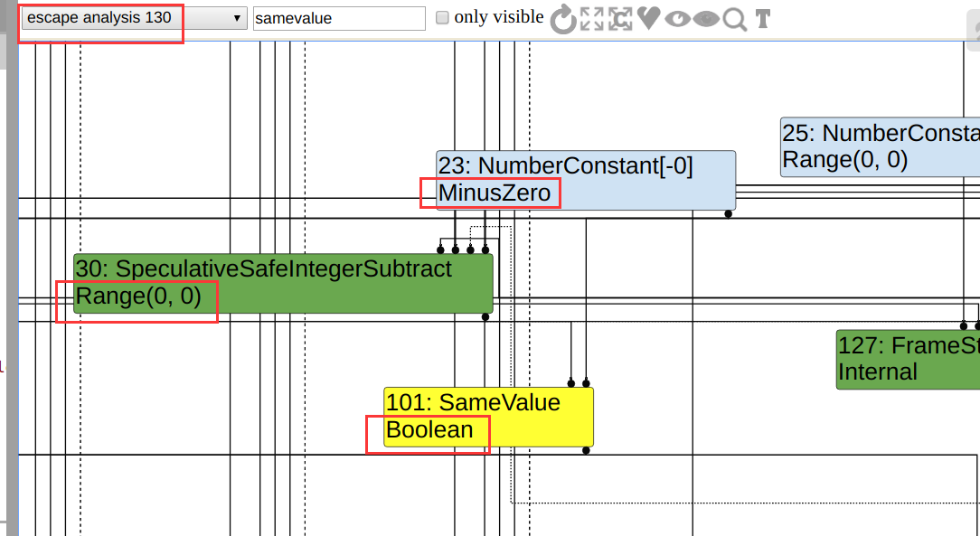
Task: Click the layout graph refresh icon
Action: coord(563,19)
